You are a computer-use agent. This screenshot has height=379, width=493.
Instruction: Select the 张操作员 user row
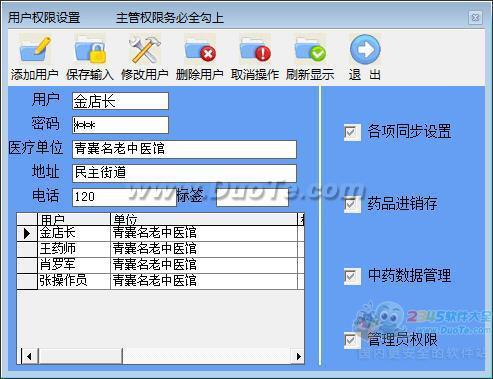point(160,281)
